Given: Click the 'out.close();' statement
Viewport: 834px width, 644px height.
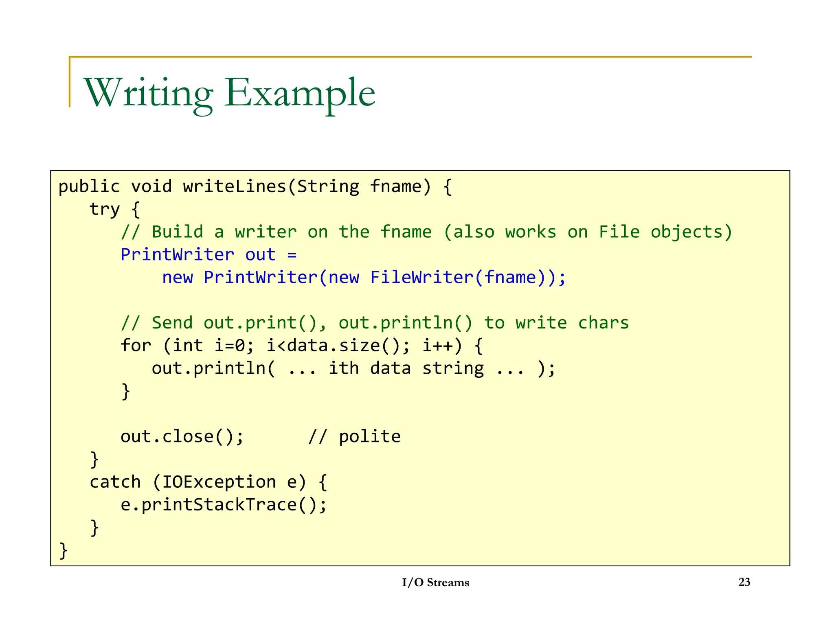Looking at the screenshot, I should (182, 437).
